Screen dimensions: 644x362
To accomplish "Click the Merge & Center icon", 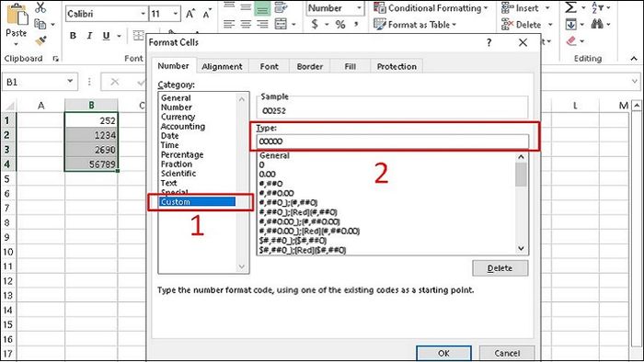I will point(281,24).
